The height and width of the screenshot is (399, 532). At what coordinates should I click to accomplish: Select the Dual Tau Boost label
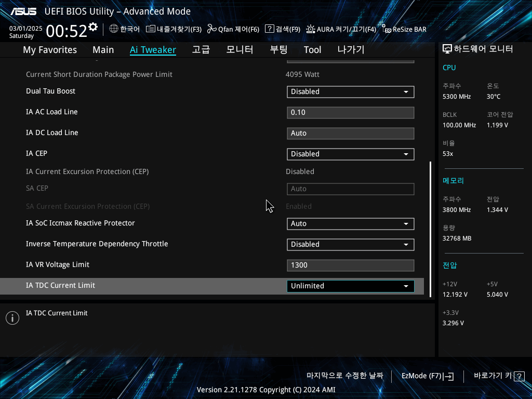[50, 91]
